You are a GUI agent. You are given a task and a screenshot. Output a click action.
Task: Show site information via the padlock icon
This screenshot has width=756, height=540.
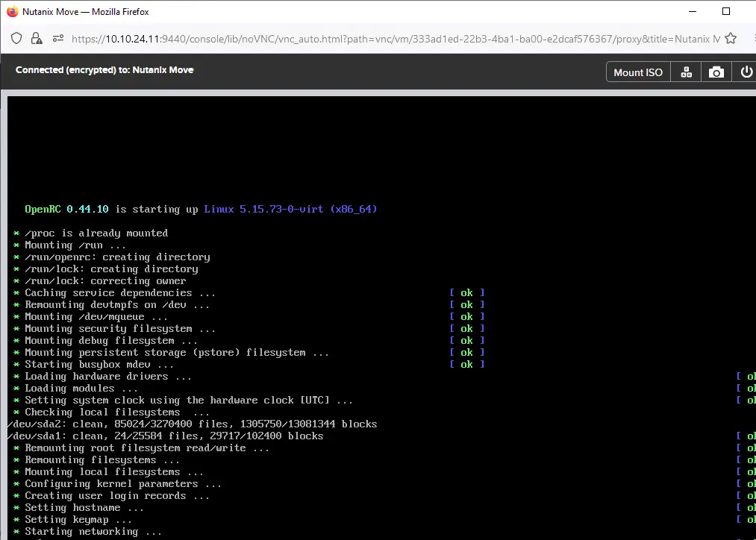37,39
